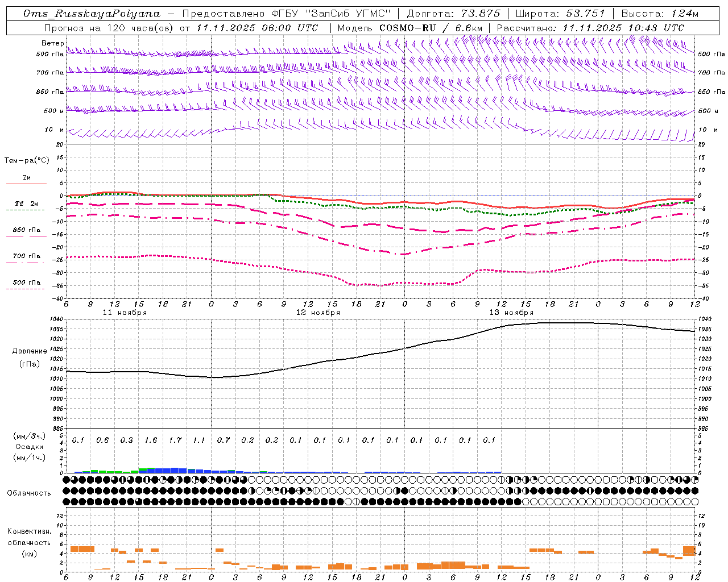Select the 'Модель COSMO-RU / 6.6км' label
This screenshot has width=728, height=582.
410,28
